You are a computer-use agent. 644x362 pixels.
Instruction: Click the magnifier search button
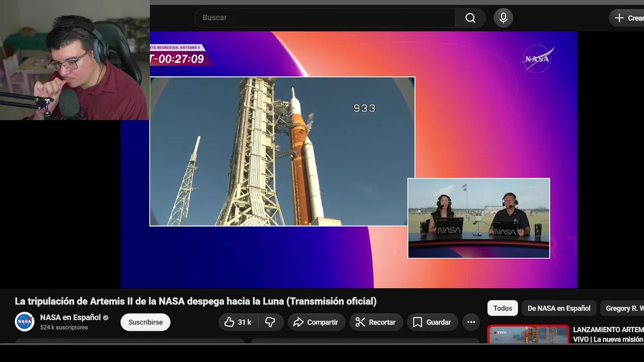(x=470, y=18)
